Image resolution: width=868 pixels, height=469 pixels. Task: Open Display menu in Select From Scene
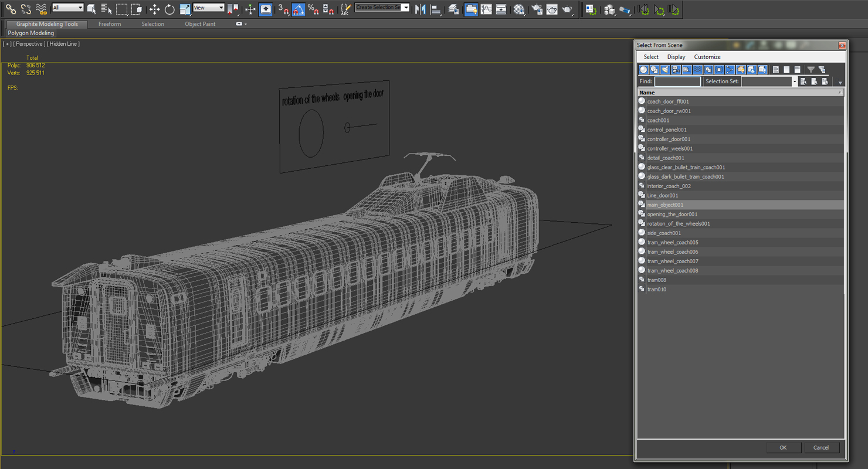[676, 57]
